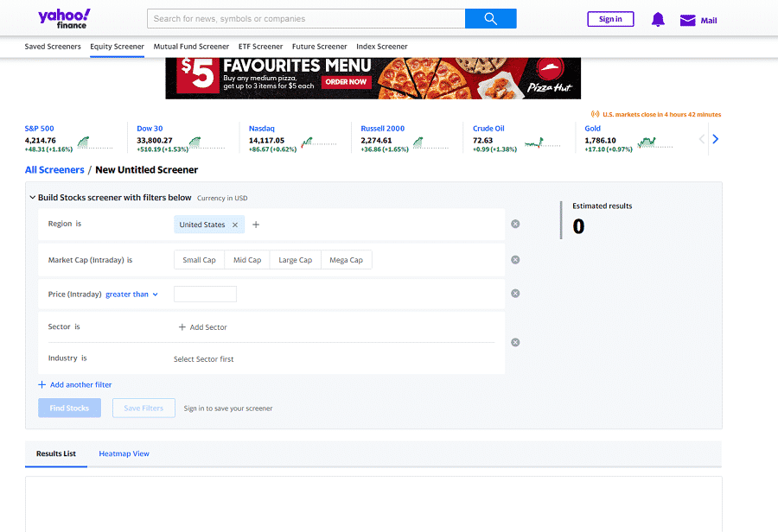The width and height of the screenshot is (778, 532).
Task: Add another region with plus icon
Action: point(256,225)
